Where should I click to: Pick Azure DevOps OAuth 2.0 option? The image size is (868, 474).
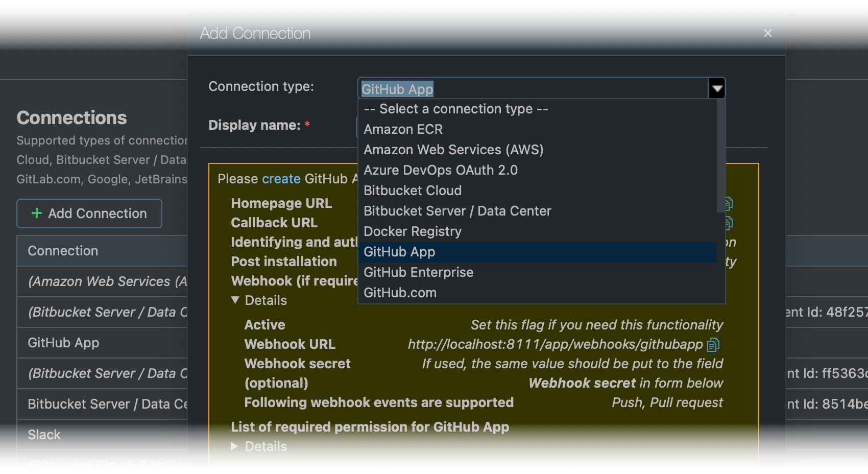(440, 170)
